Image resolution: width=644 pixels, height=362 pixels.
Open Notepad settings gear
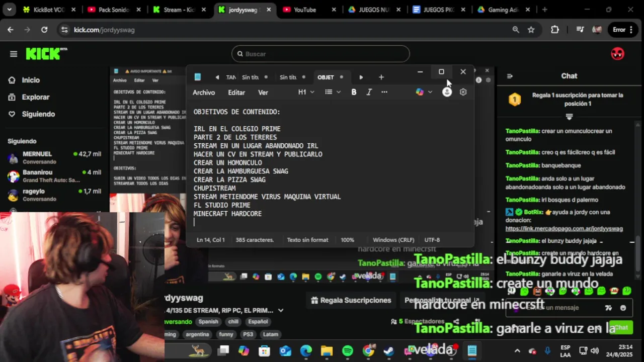pos(463,92)
